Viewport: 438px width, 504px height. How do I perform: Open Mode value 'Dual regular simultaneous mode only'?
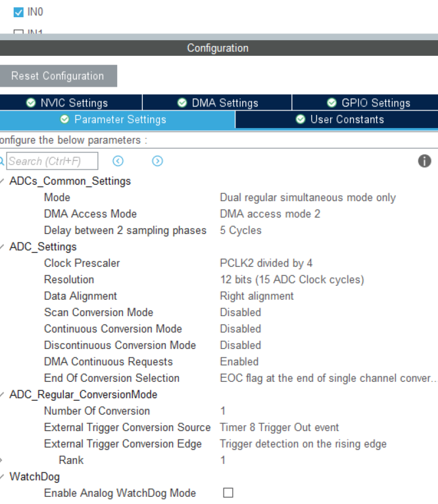308,198
